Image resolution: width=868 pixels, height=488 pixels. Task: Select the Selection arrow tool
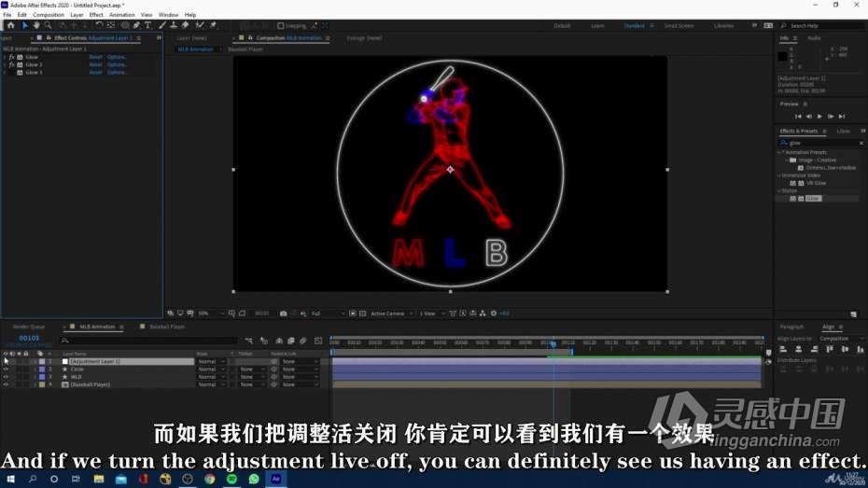[25, 25]
